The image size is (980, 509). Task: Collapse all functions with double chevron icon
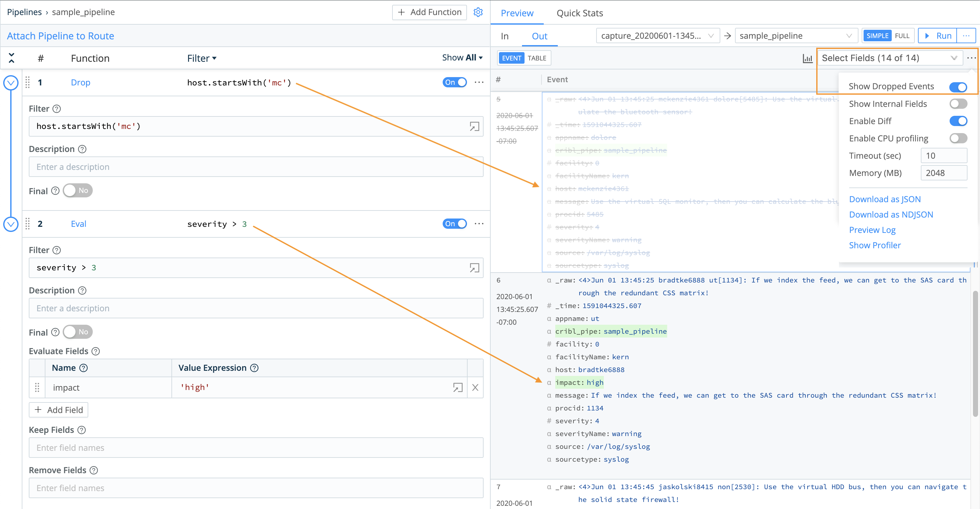(x=11, y=58)
